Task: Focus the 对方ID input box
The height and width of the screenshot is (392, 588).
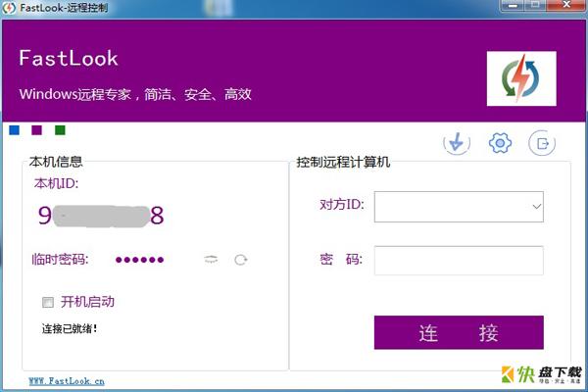Action: [459, 207]
